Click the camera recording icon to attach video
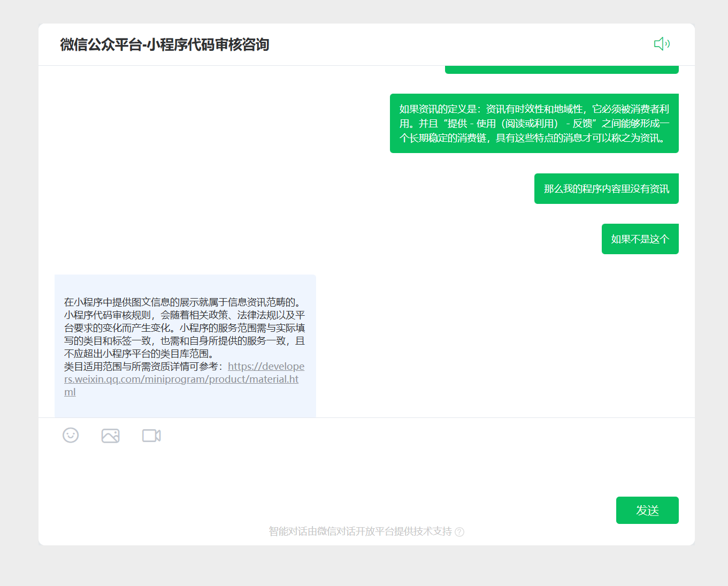 [x=151, y=435]
